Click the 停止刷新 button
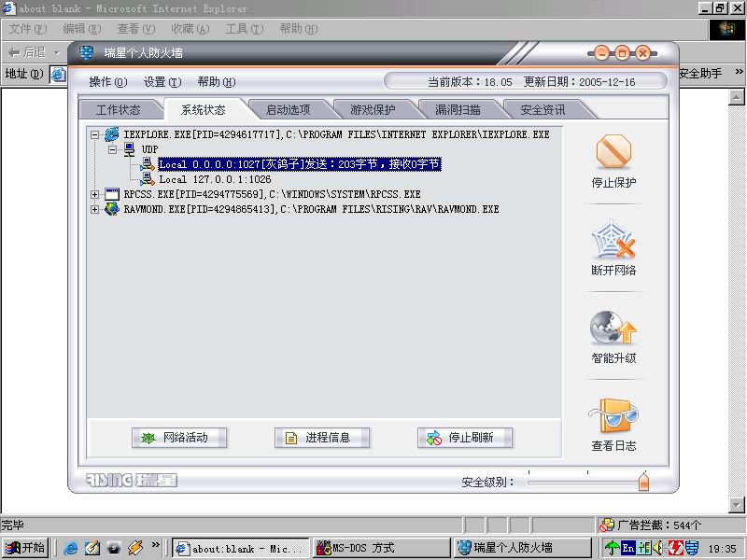 click(465, 438)
